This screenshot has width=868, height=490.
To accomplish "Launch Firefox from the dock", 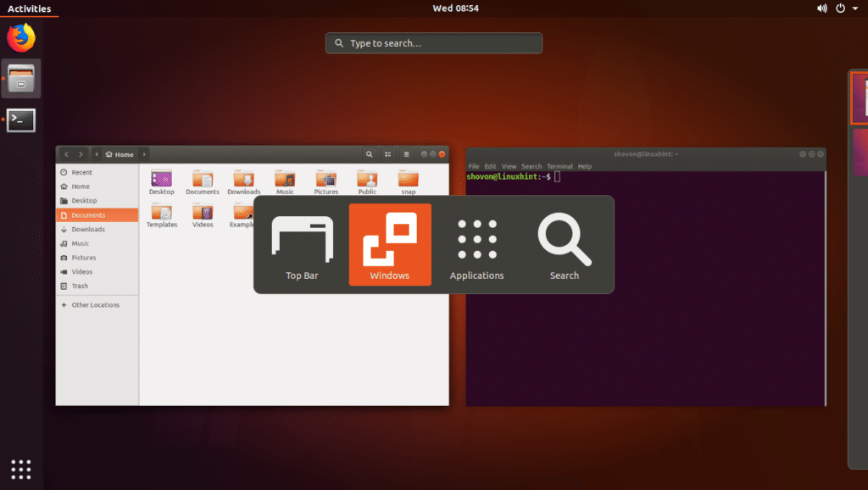I will point(20,37).
